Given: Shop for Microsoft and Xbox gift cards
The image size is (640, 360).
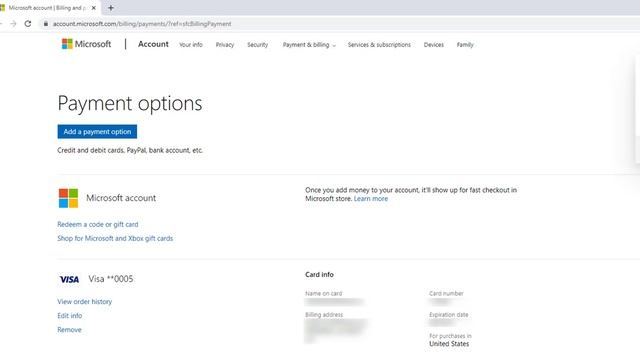Looking at the screenshot, I should tap(115, 238).
